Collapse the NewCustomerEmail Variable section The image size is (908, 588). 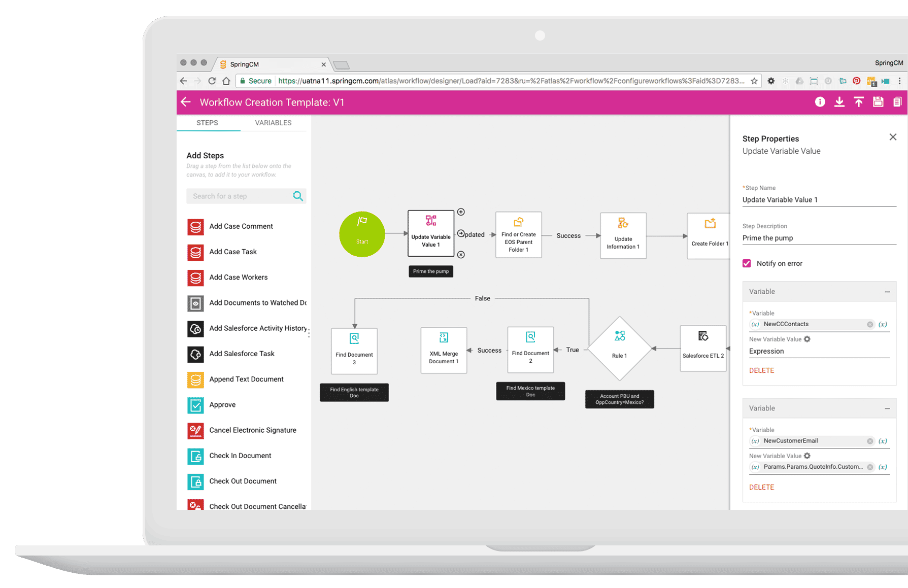(x=887, y=408)
